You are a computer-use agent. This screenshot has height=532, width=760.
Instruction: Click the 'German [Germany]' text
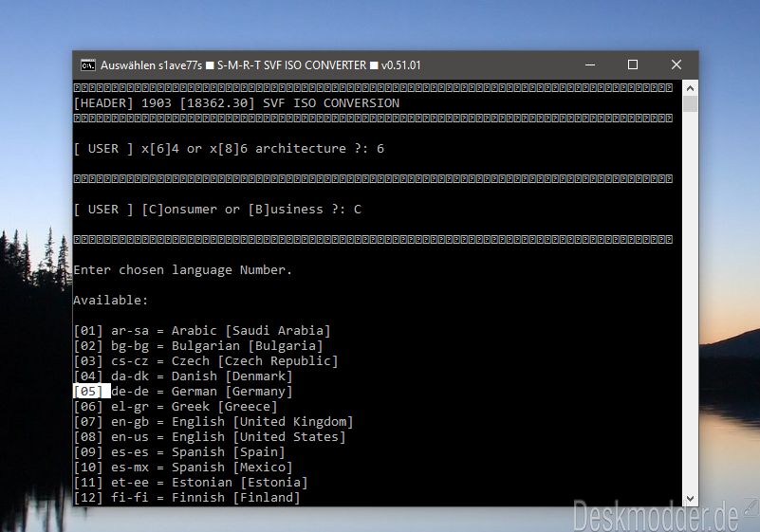(x=232, y=391)
